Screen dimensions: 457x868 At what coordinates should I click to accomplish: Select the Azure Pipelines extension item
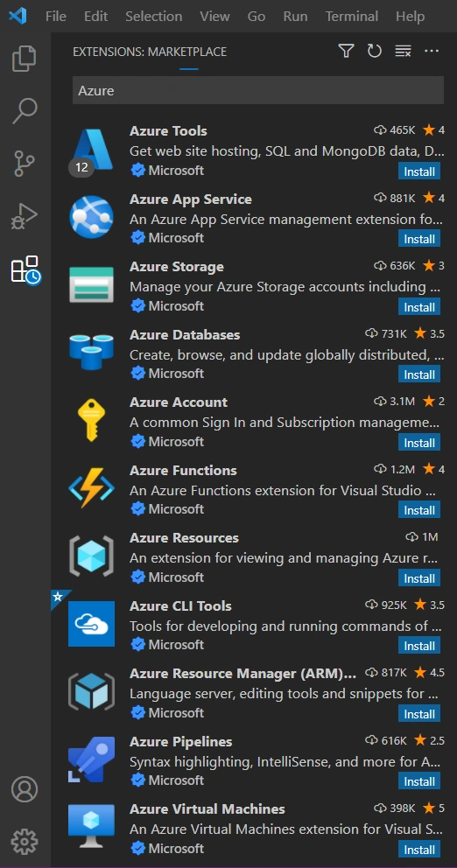(x=254, y=759)
